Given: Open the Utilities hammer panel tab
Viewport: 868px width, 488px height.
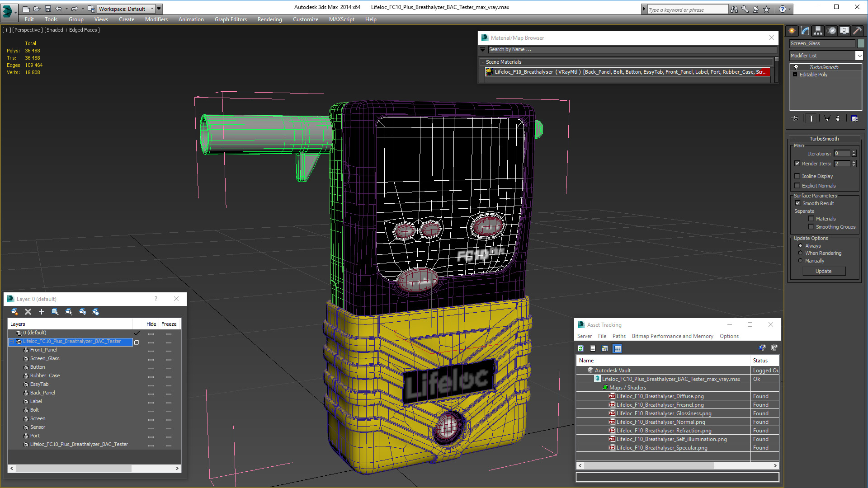Looking at the screenshot, I should coord(857,31).
